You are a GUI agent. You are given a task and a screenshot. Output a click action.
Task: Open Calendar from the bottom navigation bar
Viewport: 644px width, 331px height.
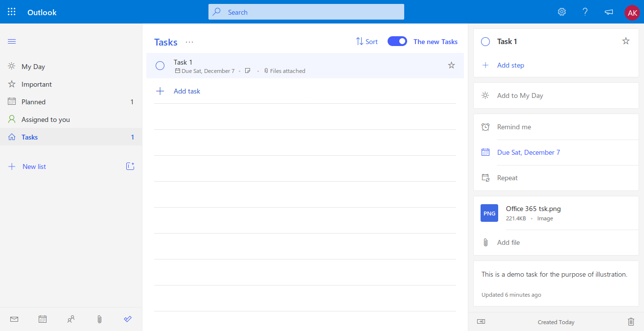pos(43,319)
